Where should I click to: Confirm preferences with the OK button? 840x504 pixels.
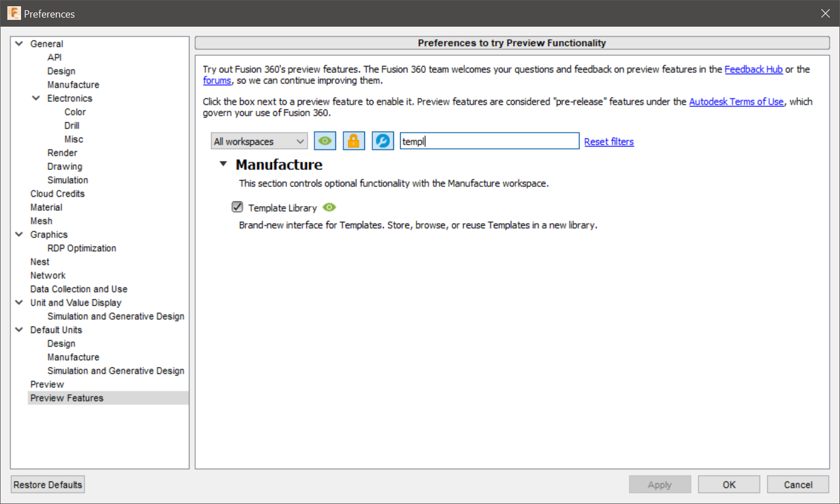tap(729, 485)
